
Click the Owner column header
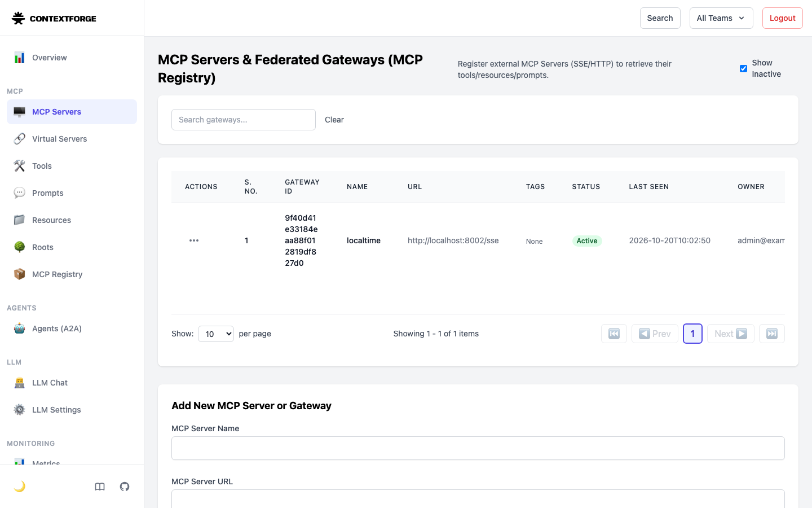[751, 187]
